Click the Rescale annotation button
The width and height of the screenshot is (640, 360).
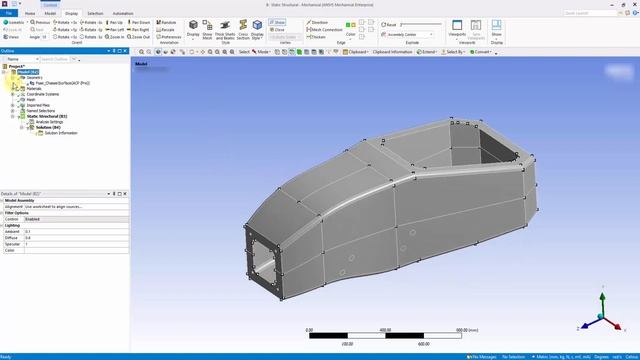(x=165, y=30)
